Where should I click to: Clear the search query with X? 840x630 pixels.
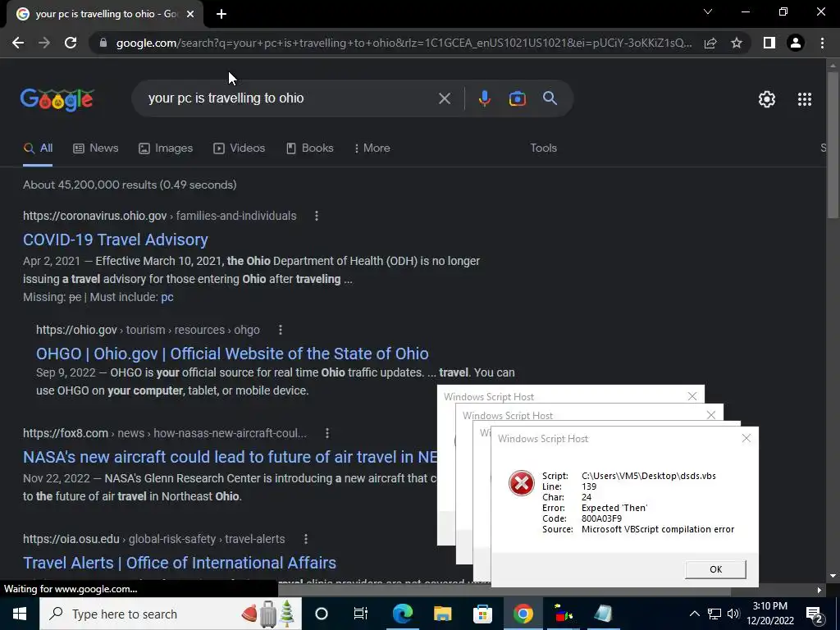(444, 98)
